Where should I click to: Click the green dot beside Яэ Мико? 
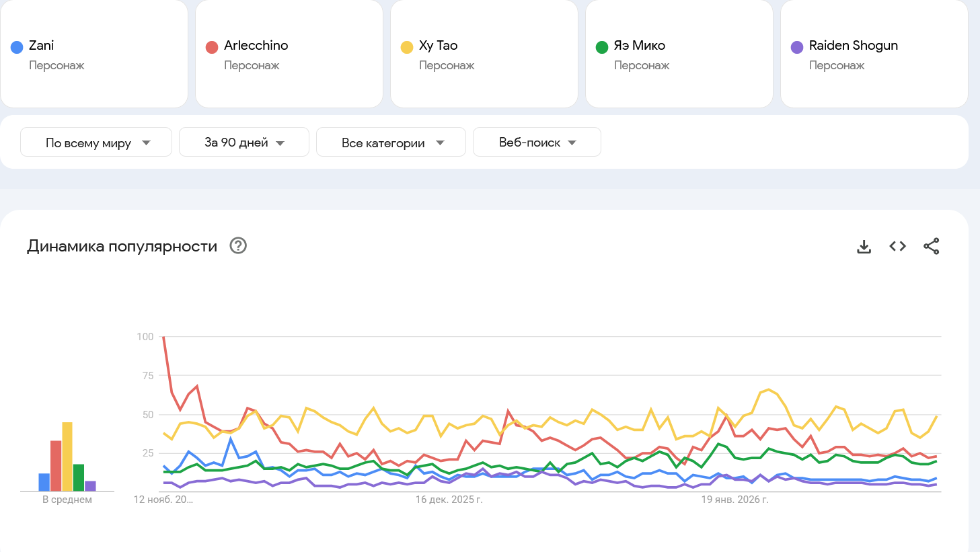[602, 47]
